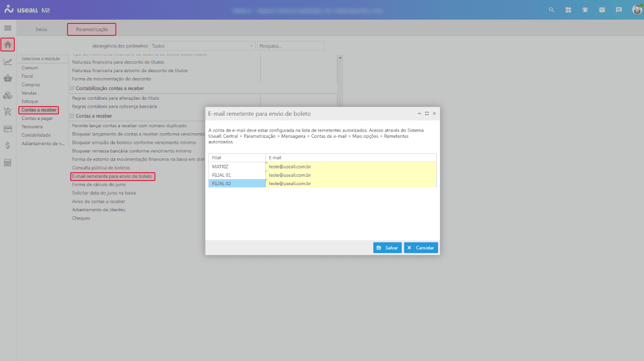The image size is (644, 361).
Task: Edit the MATRIZ e-mail cell
Action: pos(350,167)
